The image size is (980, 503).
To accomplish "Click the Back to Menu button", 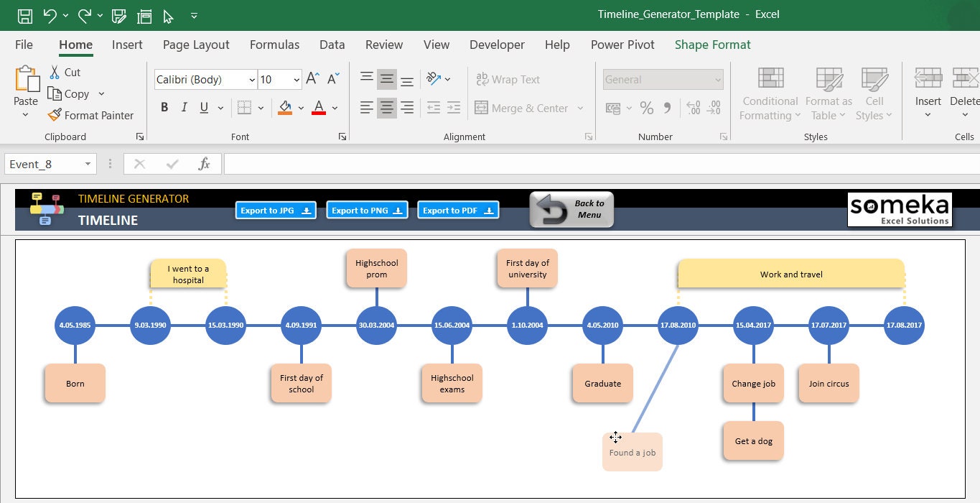I will click(571, 210).
